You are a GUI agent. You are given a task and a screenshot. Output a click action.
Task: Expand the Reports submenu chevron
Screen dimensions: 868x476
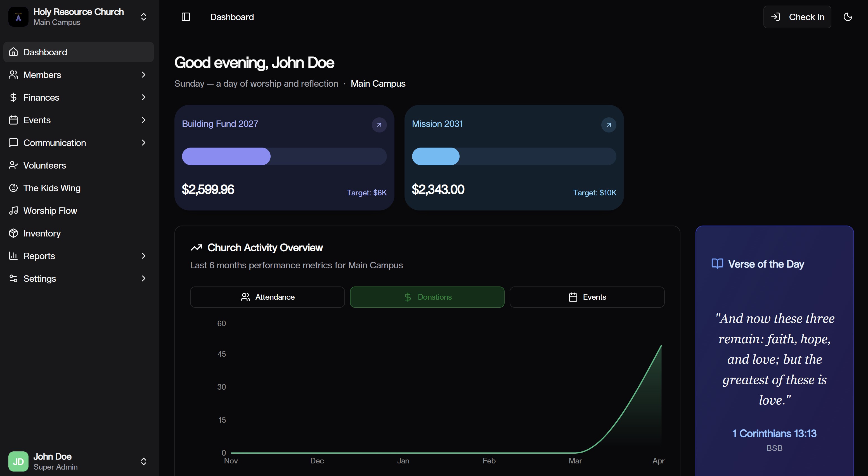[143, 256]
